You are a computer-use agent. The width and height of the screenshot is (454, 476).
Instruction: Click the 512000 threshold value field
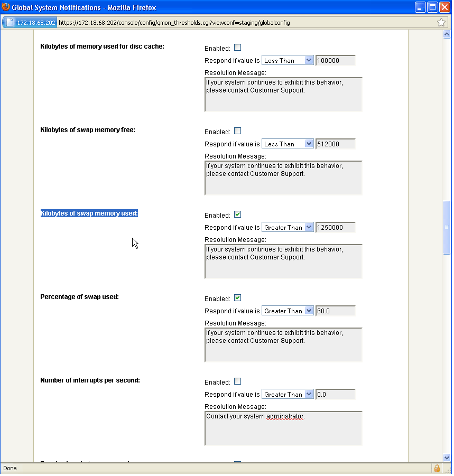[x=337, y=145]
